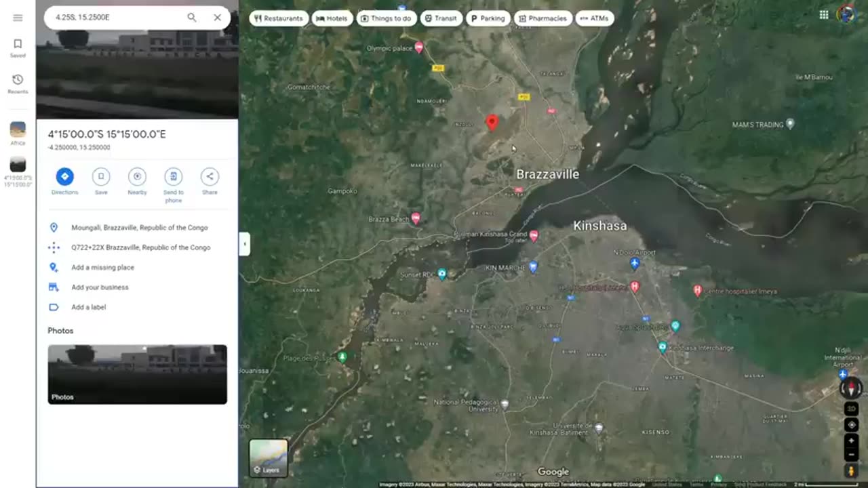Click the Kinshasa city label

[600, 226]
